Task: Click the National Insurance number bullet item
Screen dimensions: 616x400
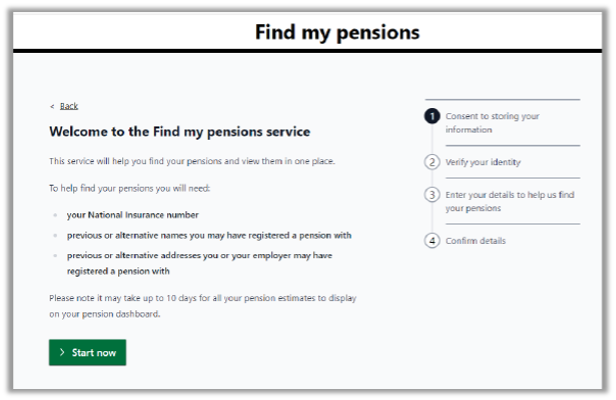Action: pyautogui.click(x=132, y=215)
